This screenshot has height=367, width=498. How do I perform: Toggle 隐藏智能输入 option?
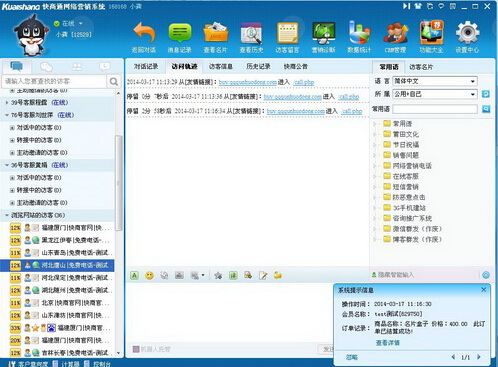(393, 275)
